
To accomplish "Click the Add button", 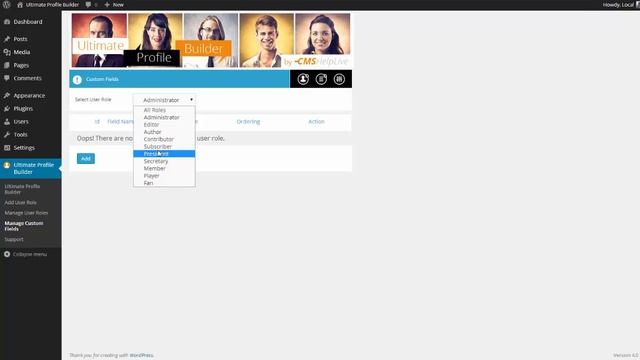I will pos(86,159).
